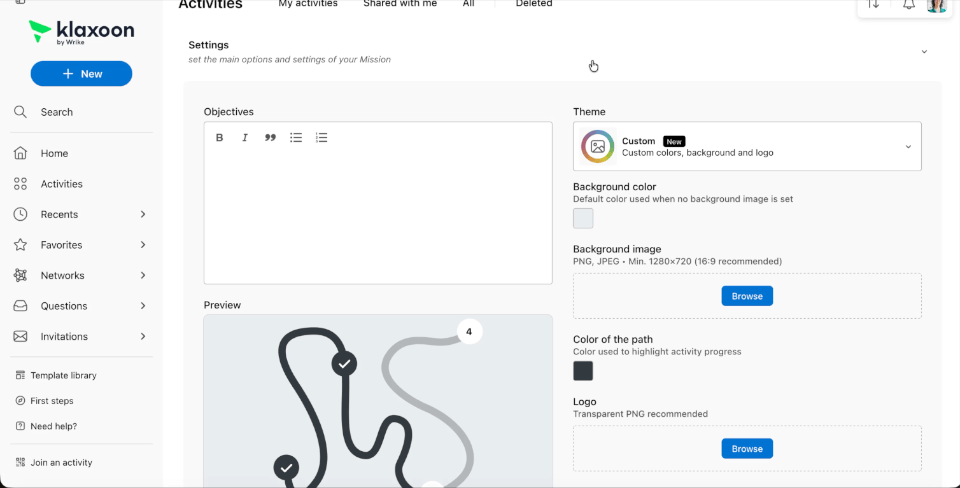
Task: Open the Favorites star icon
Action: (20, 245)
